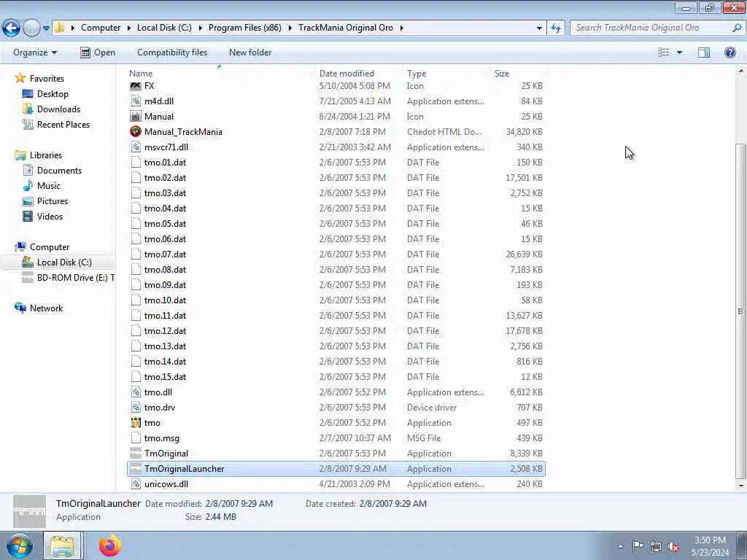Screen dimensions: 747x560
Task: Expand the arrow after Computer in breadcrumb
Action: coord(128,28)
